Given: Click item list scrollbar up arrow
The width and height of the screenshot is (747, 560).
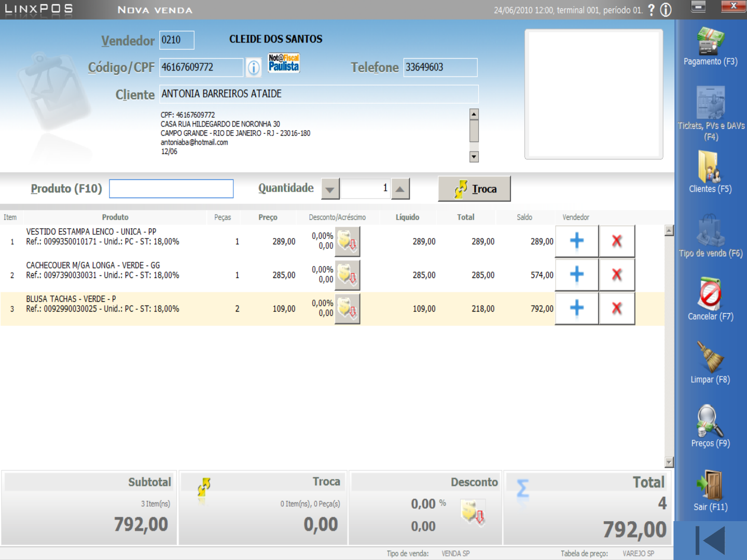Looking at the screenshot, I should click(669, 231).
